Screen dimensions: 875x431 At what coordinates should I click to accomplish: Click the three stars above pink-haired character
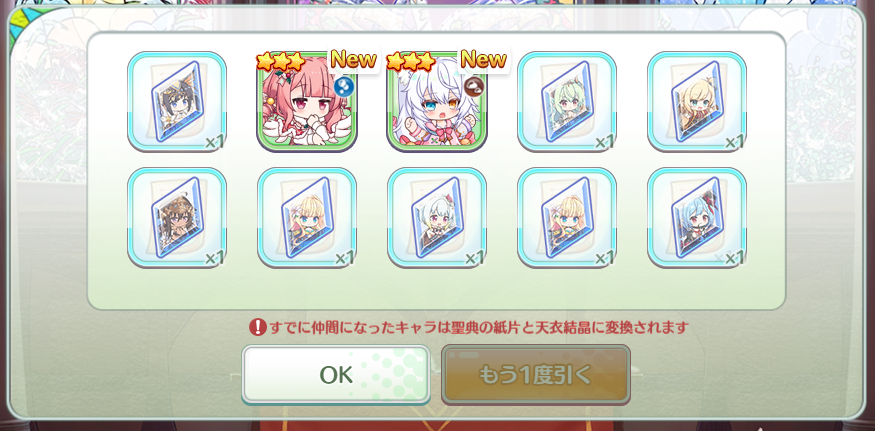281,61
